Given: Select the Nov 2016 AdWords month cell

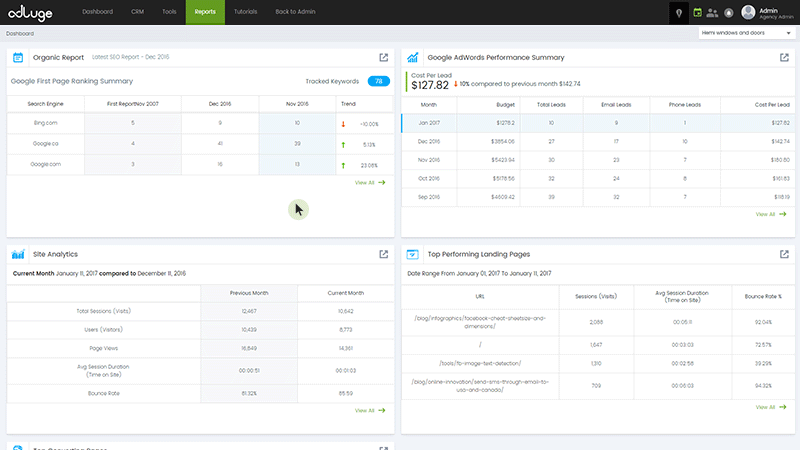Looking at the screenshot, I should pos(429,160).
